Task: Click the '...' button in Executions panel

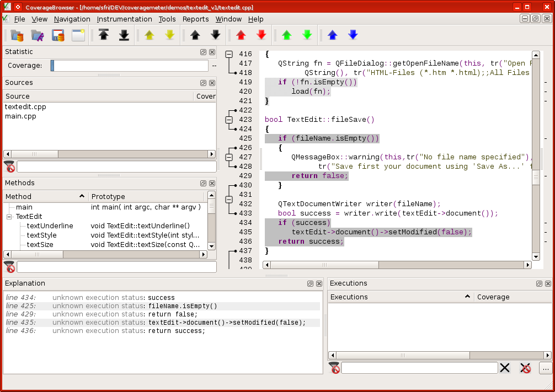Action: tap(545, 368)
